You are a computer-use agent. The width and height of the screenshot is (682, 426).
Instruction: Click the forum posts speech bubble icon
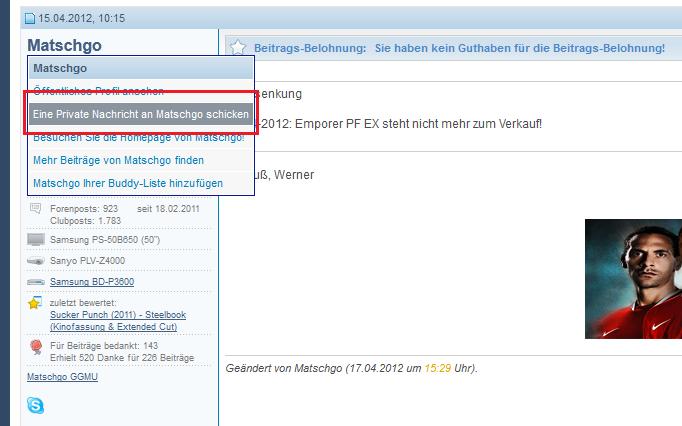(36, 208)
